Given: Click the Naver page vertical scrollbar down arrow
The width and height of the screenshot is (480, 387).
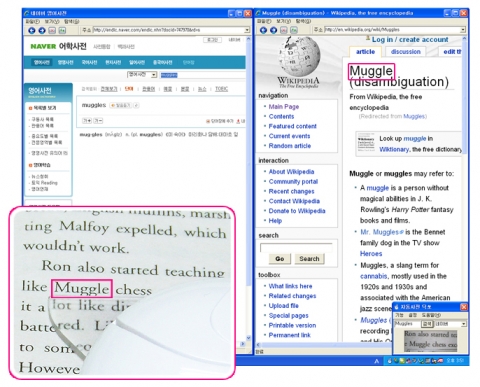Looking at the screenshot, I should coord(248,338).
